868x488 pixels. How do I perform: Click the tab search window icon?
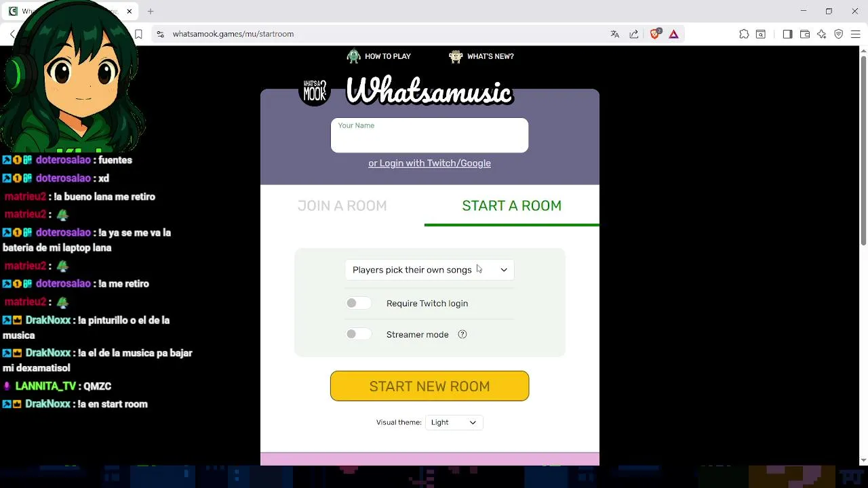point(761,34)
